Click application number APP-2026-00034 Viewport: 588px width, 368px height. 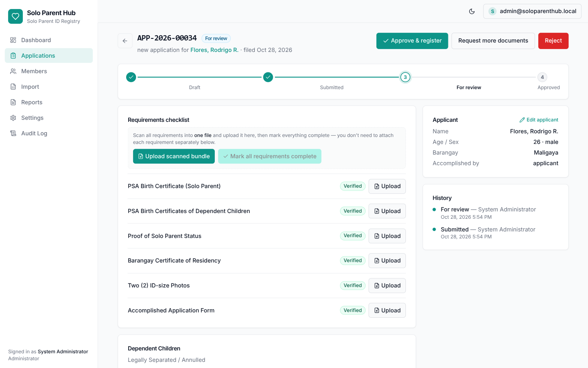[x=167, y=38]
